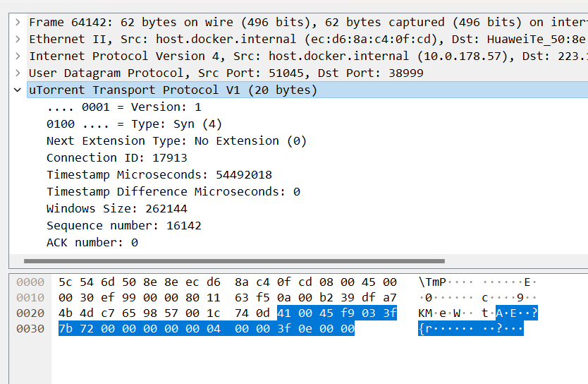
Task: Click hex offset 0000 row label
Action: (30, 282)
